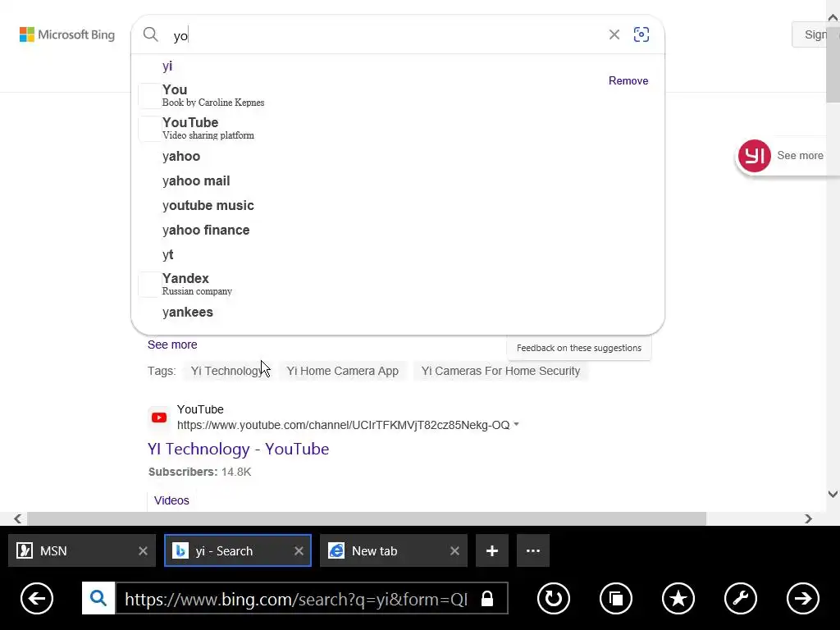Click the red YI logo badge
This screenshot has height=630, width=840.
coord(755,156)
